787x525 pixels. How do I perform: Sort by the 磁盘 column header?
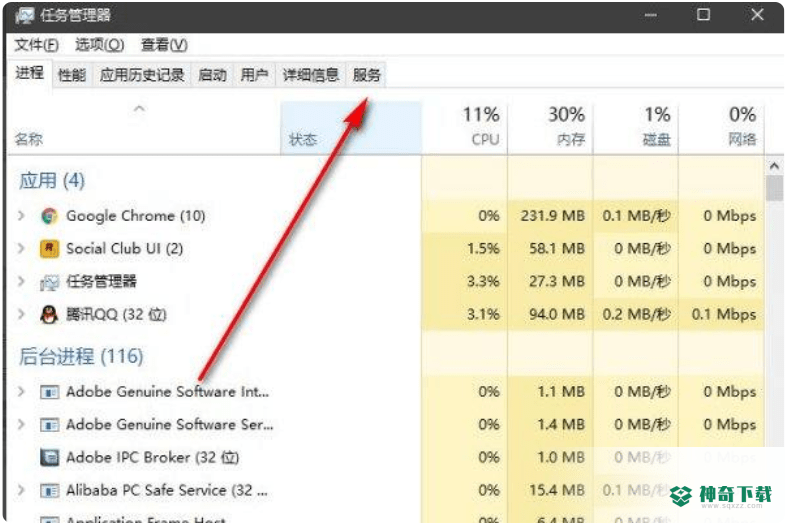[x=635, y=128]
